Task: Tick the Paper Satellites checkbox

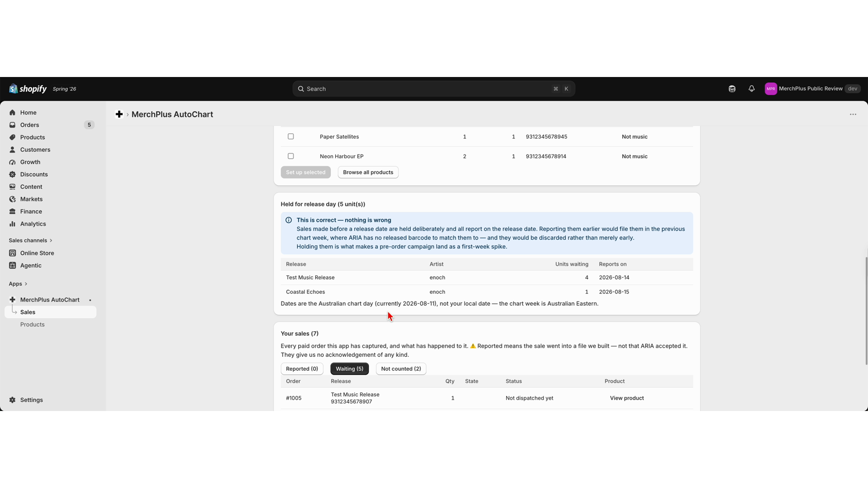Action: pos(291,137)
